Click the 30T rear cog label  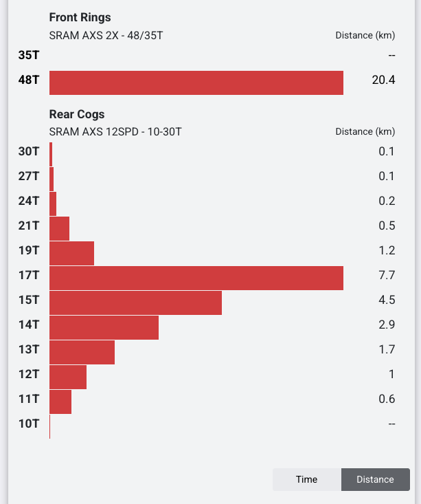click(x=29, y=151)
